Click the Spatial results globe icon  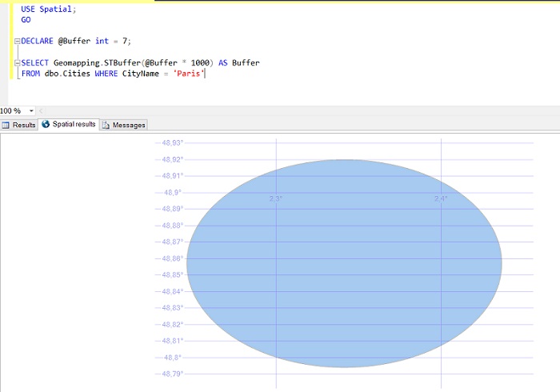coord(46,125)
